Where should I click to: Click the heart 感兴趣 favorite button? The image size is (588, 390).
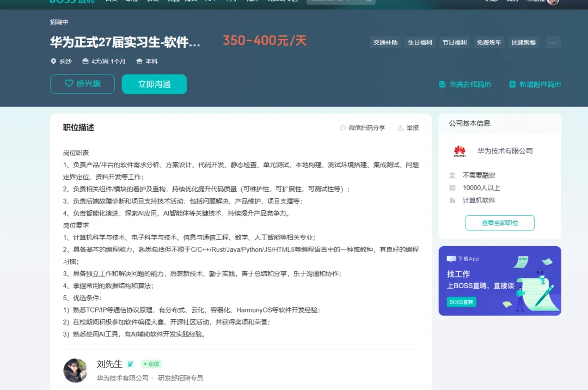tap(82, 84)
